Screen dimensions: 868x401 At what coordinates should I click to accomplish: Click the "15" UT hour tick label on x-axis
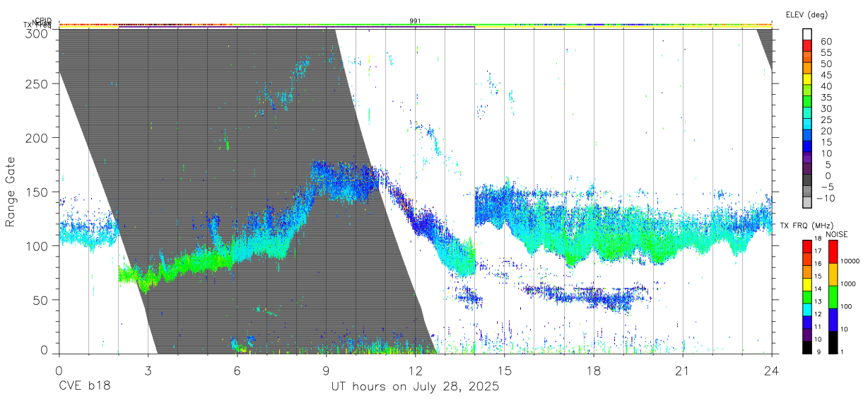click(505, 371)
